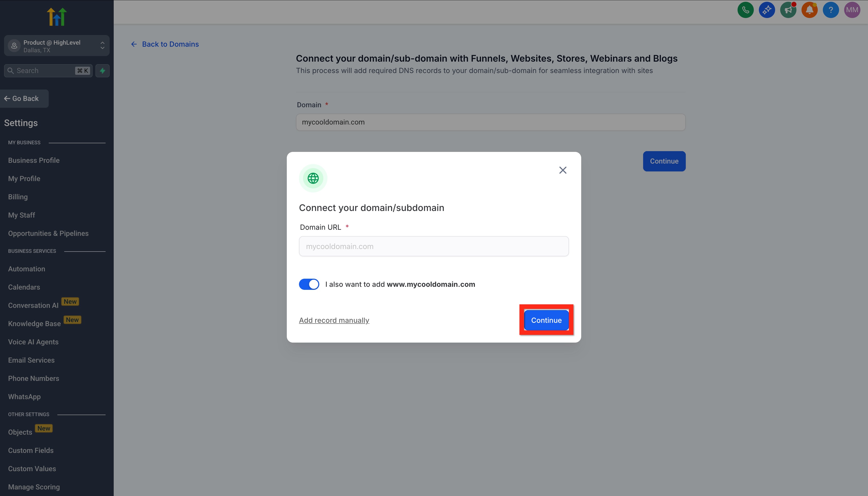Open Business Profile settings
Image resolution: width=868 pixels, height=496 pixels.
point(34,160)
